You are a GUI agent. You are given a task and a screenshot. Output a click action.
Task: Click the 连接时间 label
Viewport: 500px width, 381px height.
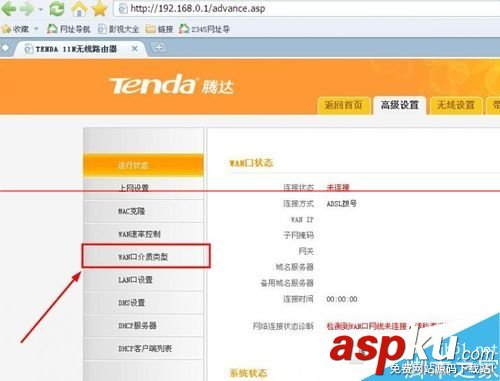pyautogui.click(x=298, y=299)
